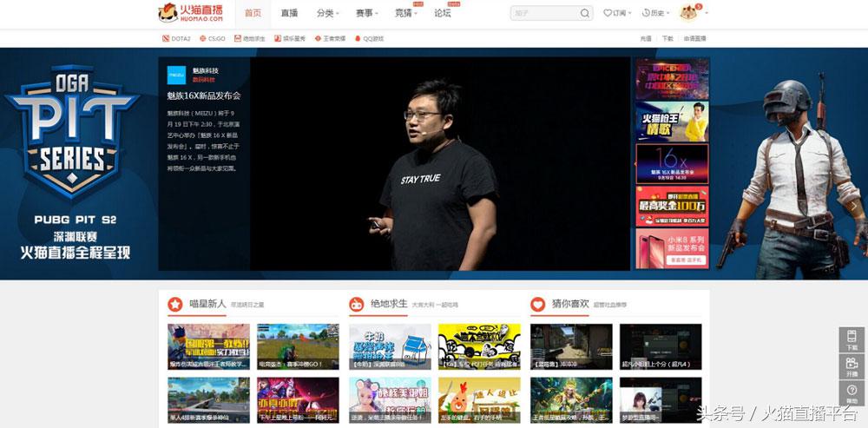Image resolution: width=868 pixels, height=428 pixels.
Task: Click the 王者荣耀 game shortcut
Action: (329, 39)
